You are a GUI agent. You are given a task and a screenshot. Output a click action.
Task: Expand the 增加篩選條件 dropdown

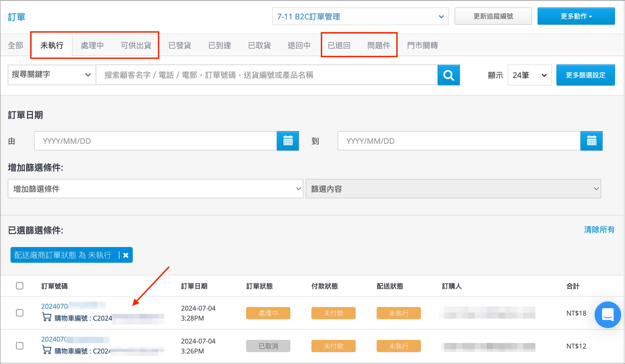tap(155, 189)
